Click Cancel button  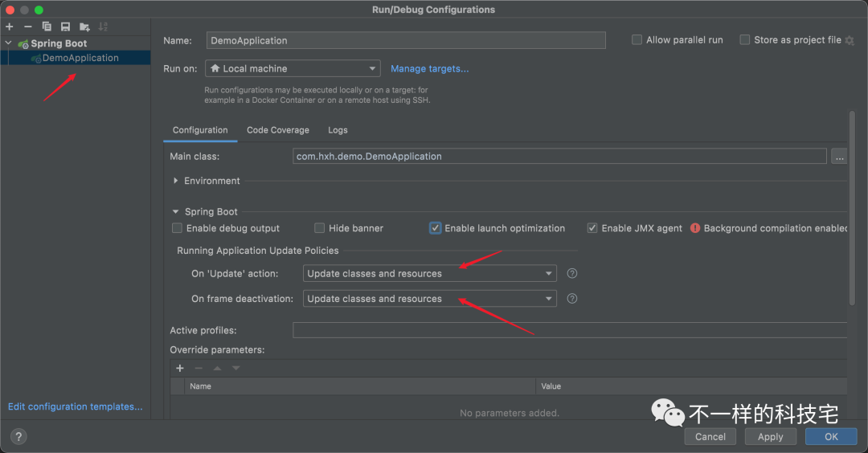710,436
